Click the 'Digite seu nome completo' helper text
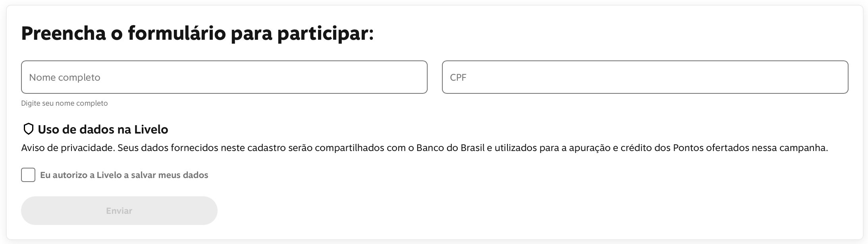868x244 pixels. click(64, 103)
